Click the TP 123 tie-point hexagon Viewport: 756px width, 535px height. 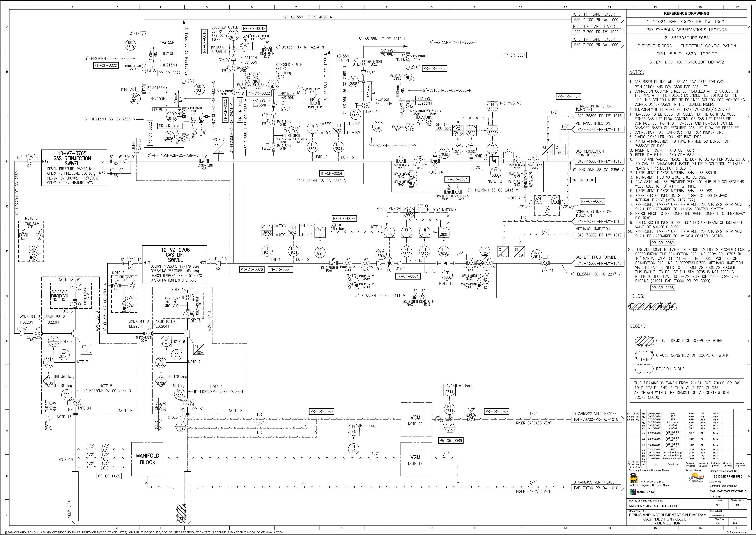coord(485,251)
